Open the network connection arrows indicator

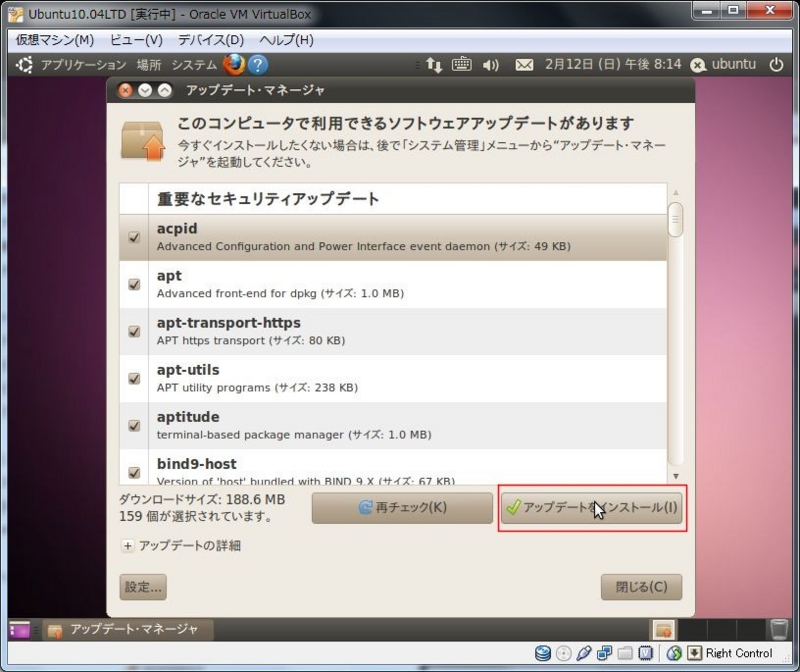tap(434, 65)
